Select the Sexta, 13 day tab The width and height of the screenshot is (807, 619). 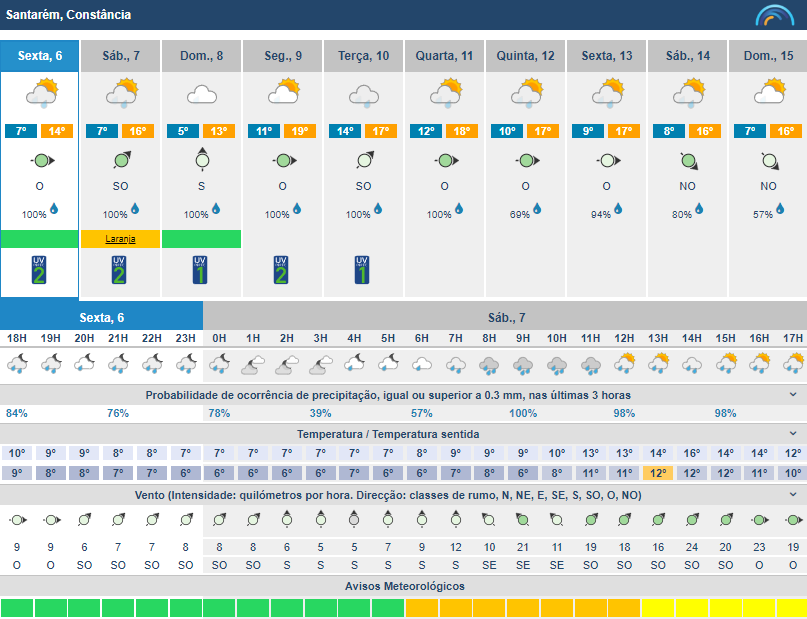point(607,56)
